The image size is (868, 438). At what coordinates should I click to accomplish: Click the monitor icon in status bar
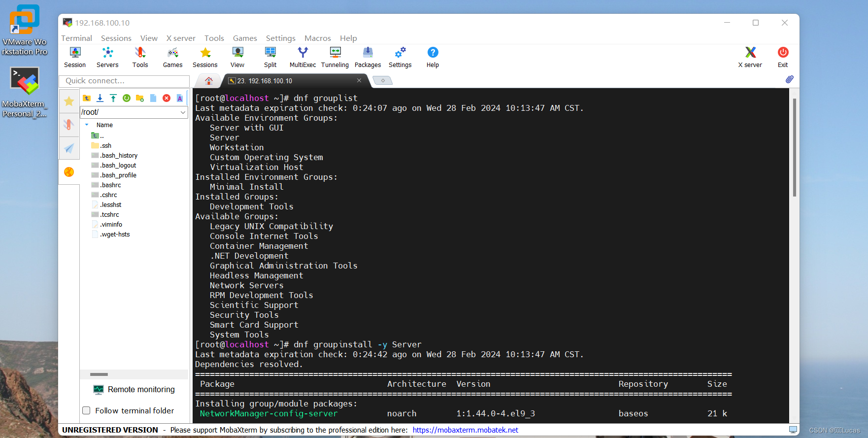793,430
